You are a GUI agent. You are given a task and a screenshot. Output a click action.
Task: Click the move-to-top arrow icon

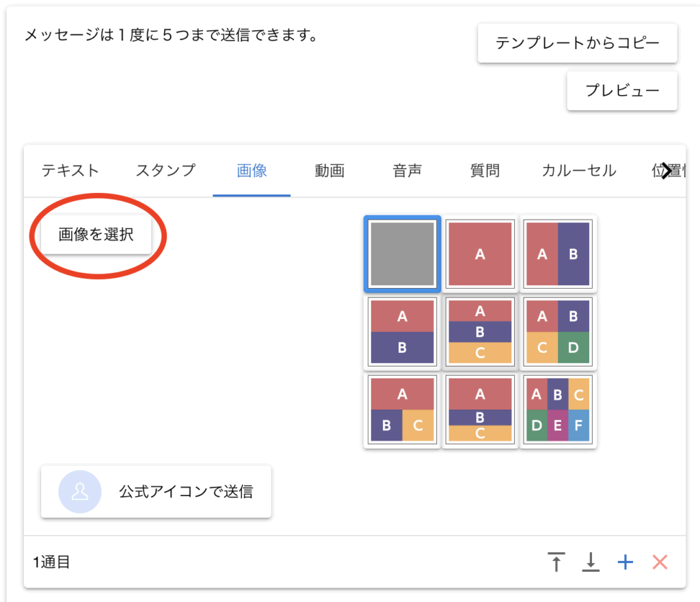(x=556, y=562)
